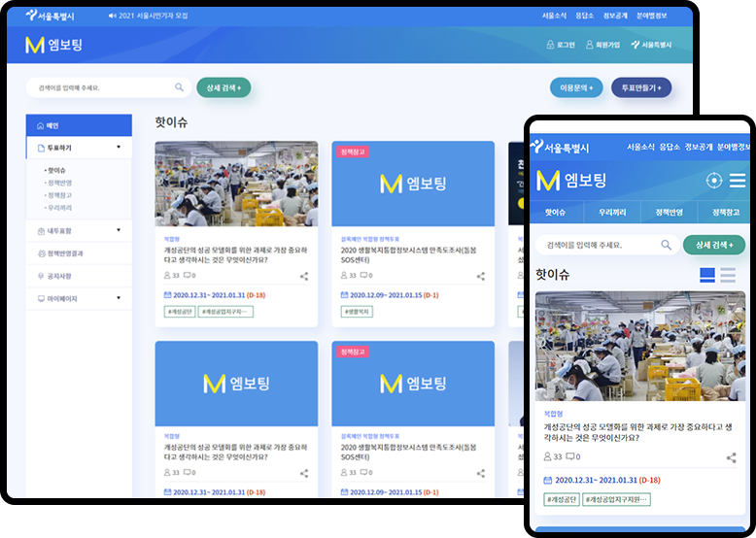Open 서울특별시 link in desktop header right
This screenshot has height=538, width=756.
(x=651, y=45)
